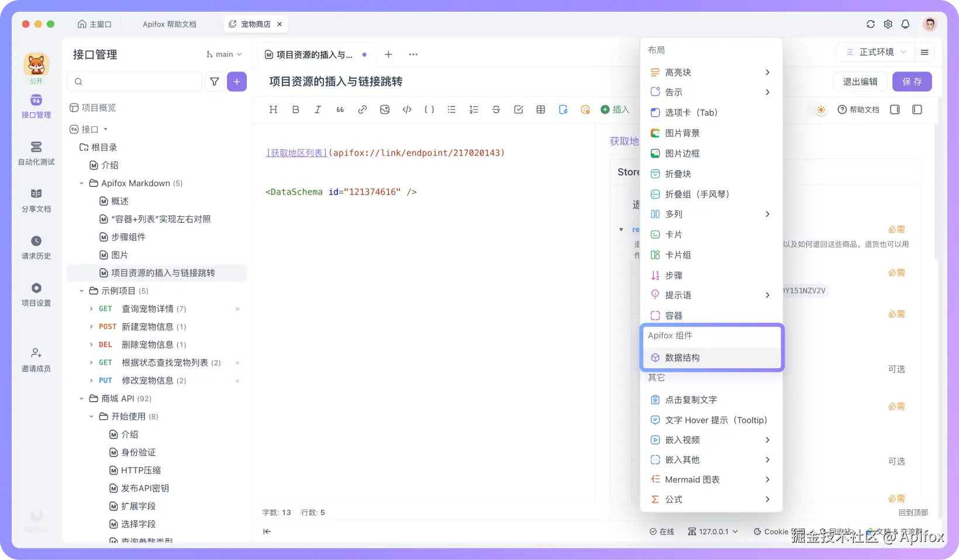Image resolution: width=959 pixels, height=560 pixels.
Task: Open 分享文档 in the left rail
Action: (x=36, y=201)
